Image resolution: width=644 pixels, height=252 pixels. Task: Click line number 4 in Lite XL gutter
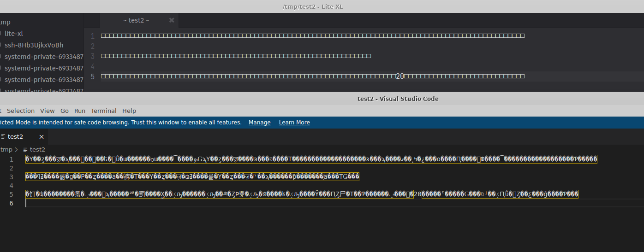pyautogui.click(x=92, y=66)
